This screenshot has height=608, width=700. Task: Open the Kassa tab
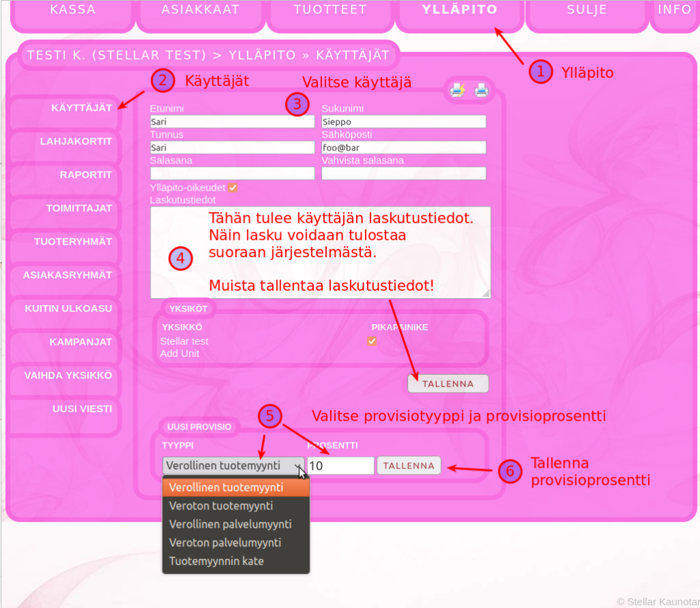pyautogui.click(x=72, y=10)
